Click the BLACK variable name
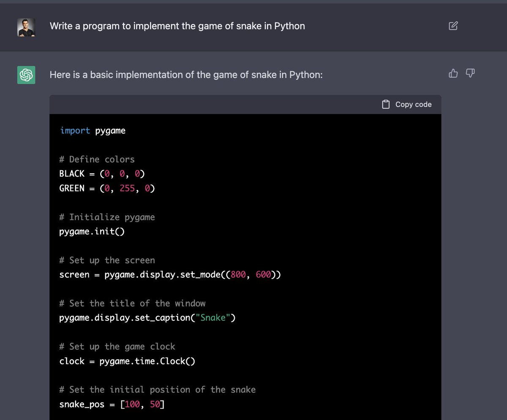 pos(71,173)
